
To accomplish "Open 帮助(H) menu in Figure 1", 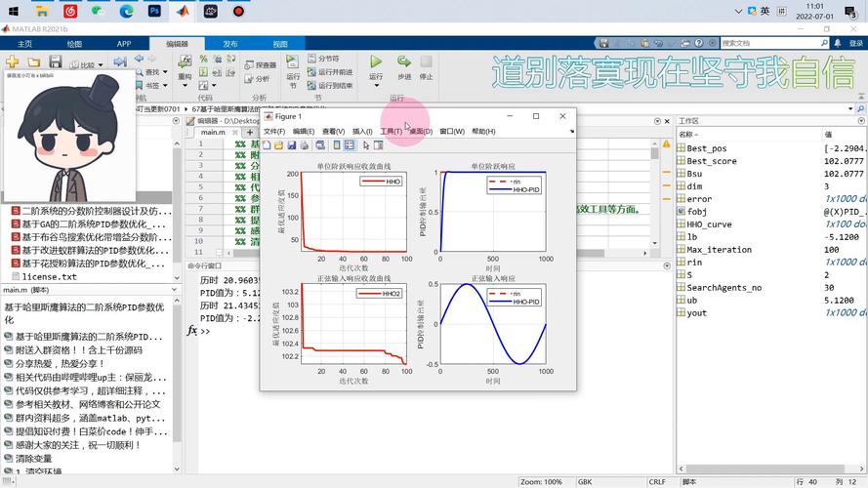I will 483,131.
